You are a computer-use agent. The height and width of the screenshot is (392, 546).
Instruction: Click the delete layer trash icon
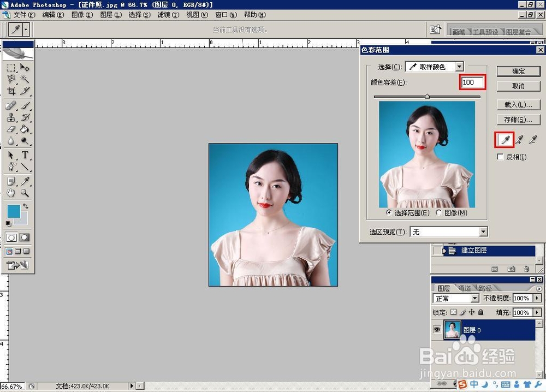click(527, 269)
